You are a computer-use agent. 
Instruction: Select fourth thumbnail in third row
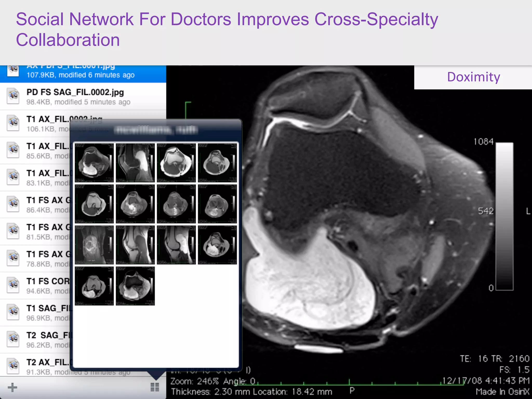[217, 245]
